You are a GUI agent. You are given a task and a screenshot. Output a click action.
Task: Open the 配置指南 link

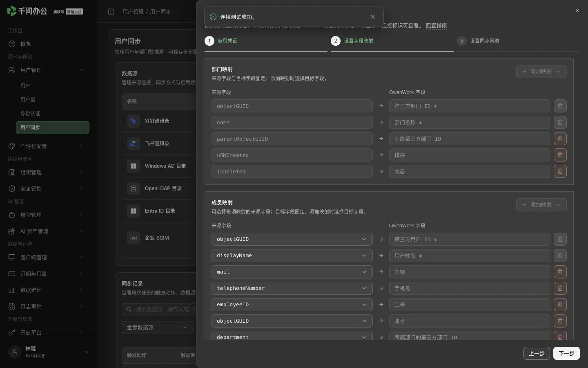click(436, 26)
